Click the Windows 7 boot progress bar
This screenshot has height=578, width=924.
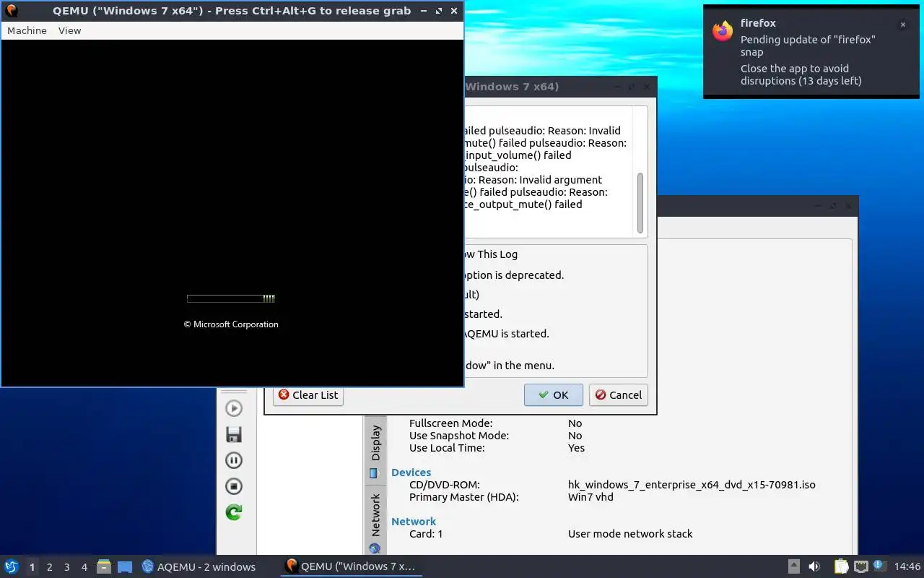[x=231, y=298]
